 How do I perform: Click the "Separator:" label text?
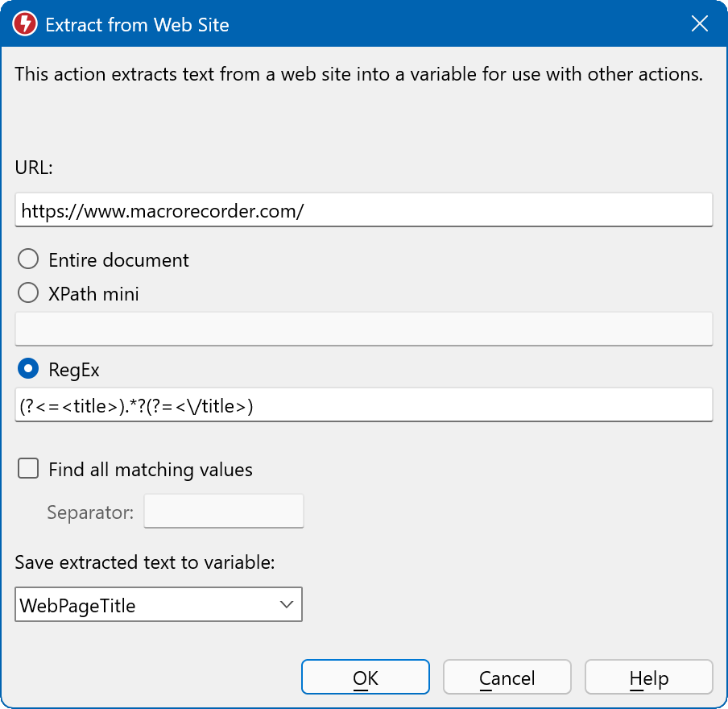click(90, 512)
